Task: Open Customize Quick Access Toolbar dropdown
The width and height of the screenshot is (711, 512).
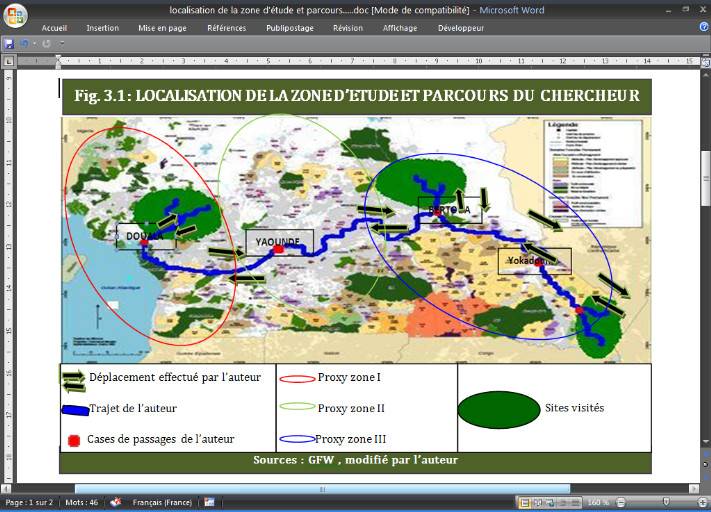Action: pos(62,44)
